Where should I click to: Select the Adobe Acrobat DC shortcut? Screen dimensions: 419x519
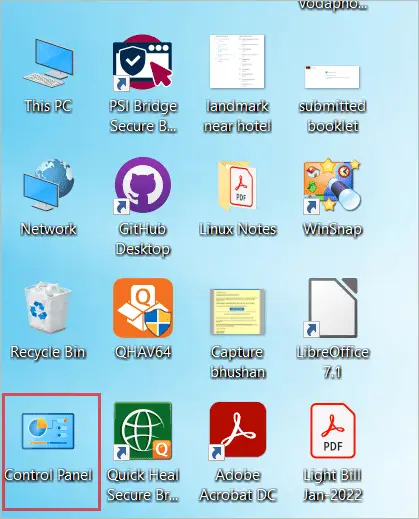(x=238, y=431)
